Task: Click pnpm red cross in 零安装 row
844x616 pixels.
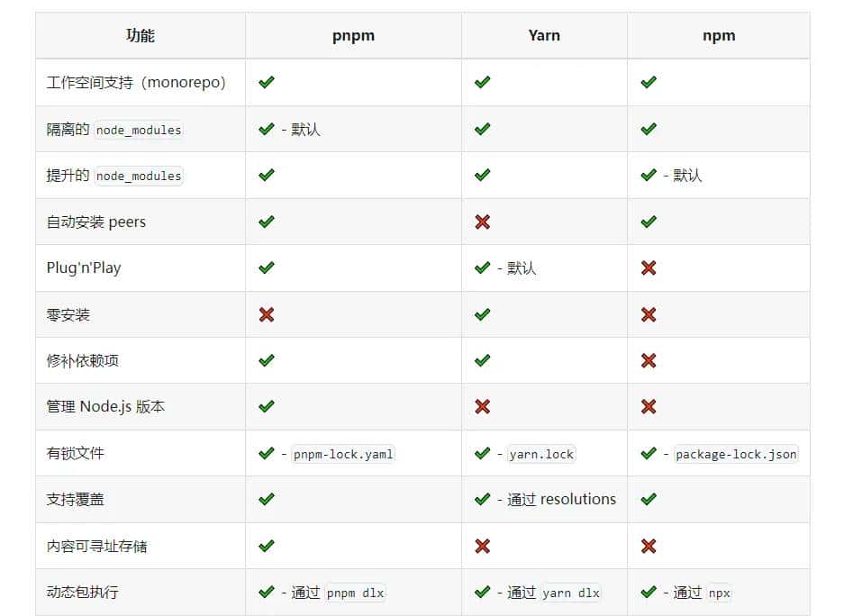Action: point(266,314)
